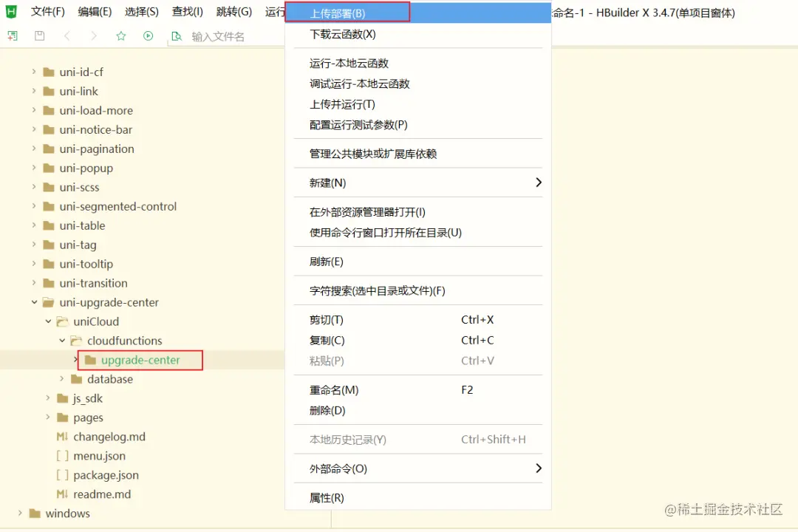The width and height of the screenshot is (798, 532).
Task: Choose 复制(C) menu entry
Action: pyautogui.click(x=418, y=340)
